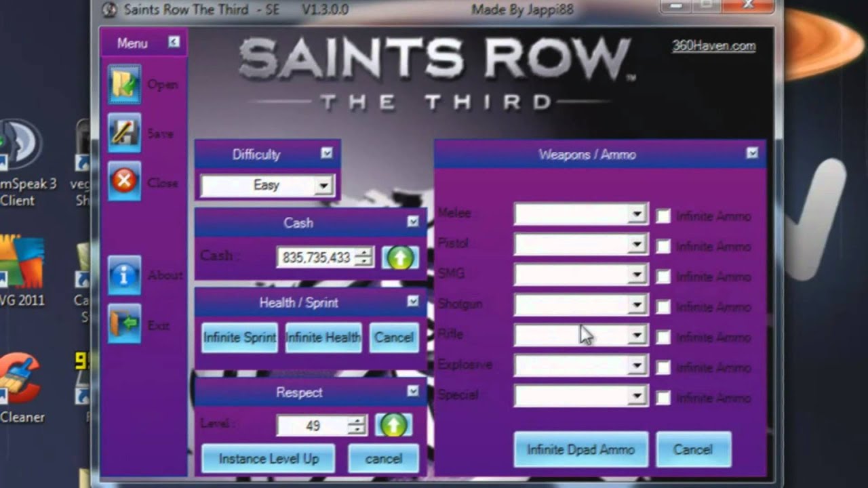Collapse the Difficulty panel
The width and height of the screenshot is (868, 488).
tap(327, 153)
